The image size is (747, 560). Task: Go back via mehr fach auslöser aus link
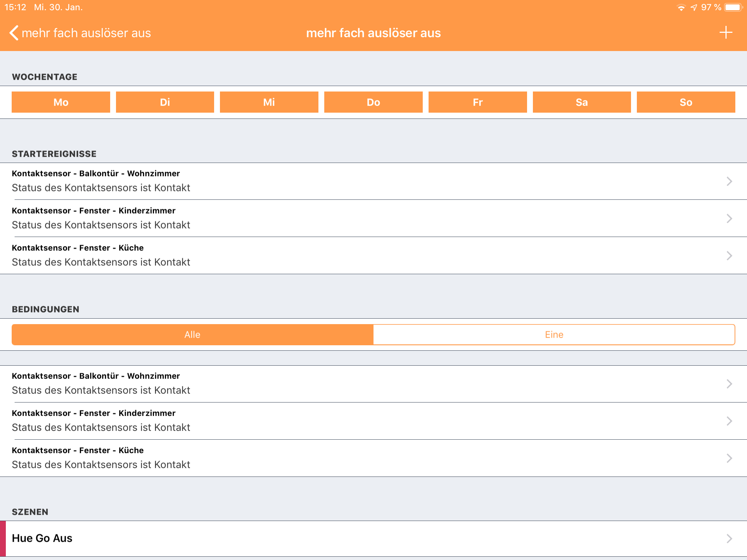(86, 33)
